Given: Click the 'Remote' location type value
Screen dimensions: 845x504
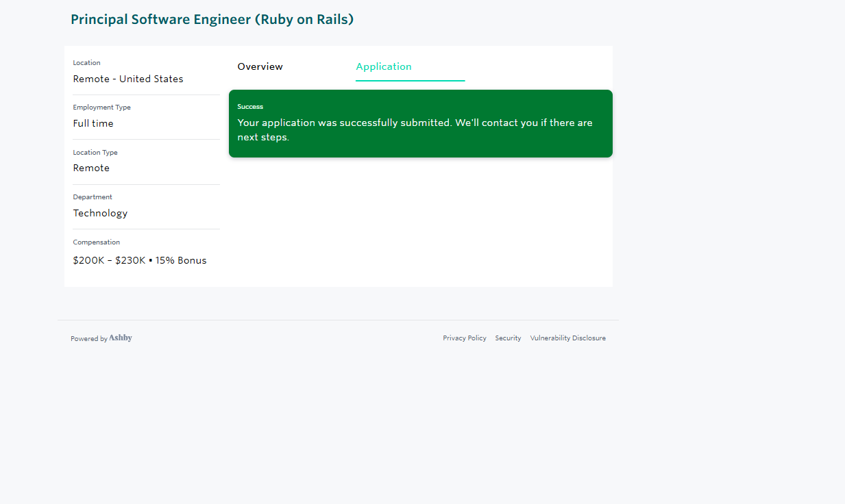Looking at the screenshot, I should 91,168.
